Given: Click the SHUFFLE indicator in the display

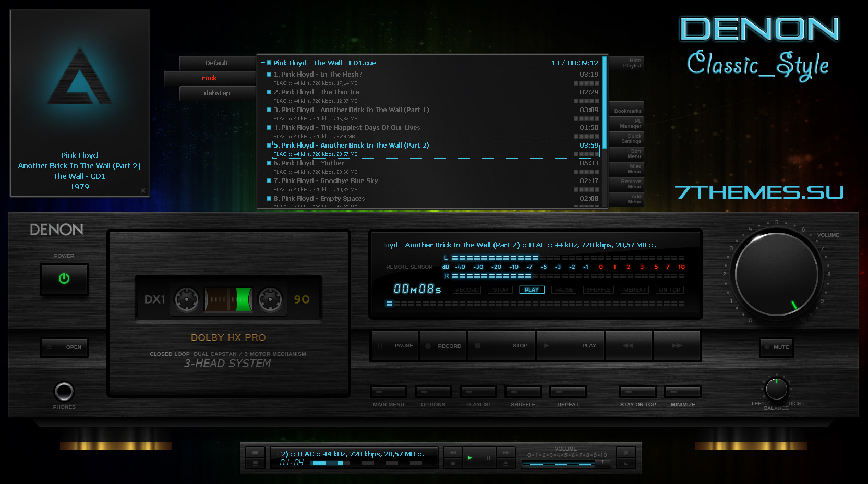Looking at the screenshot, I should click(x=598, y=290).
